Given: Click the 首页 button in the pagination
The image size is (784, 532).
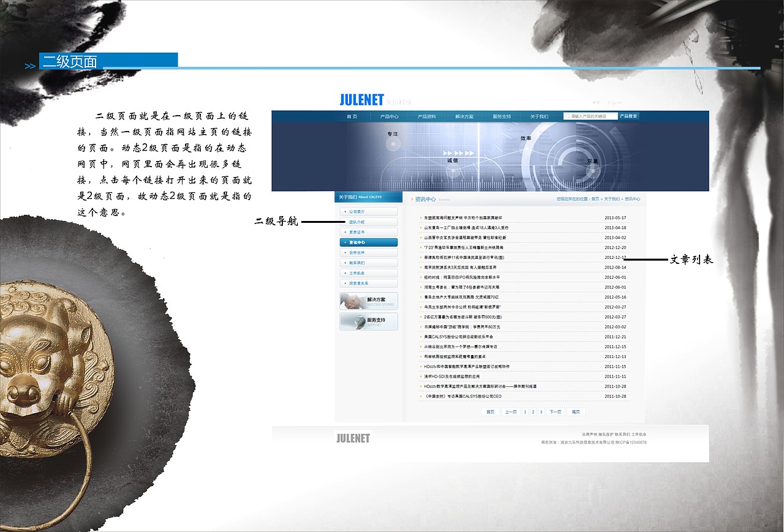Looking at the screenshot, I should [490, 412].
